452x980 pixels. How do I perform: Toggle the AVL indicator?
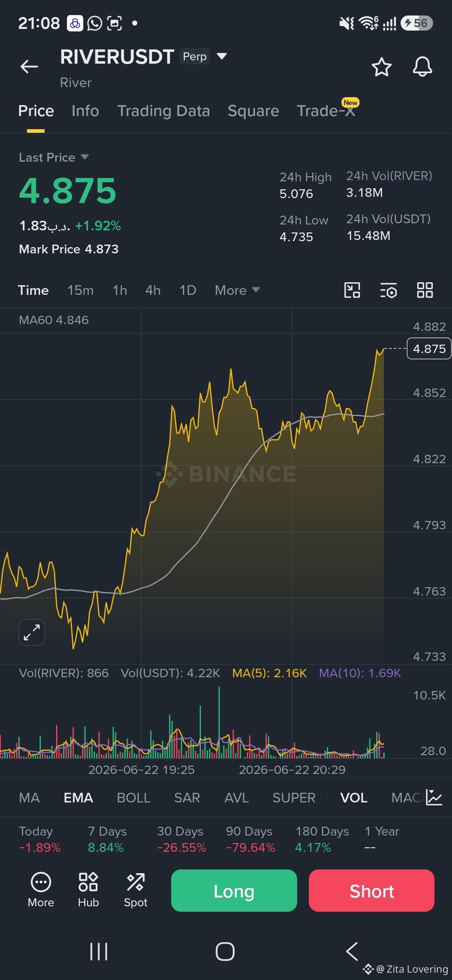click(x=236, y=798)
